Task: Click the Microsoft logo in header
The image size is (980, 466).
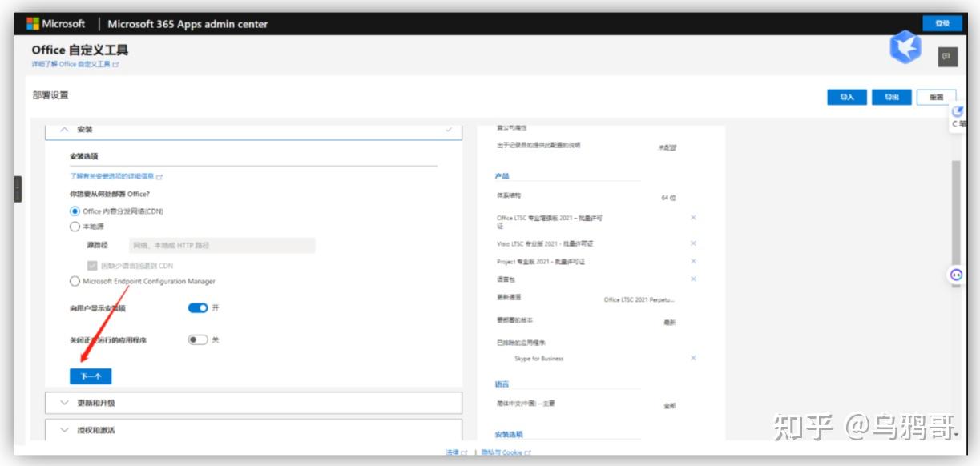Action: pyautogui.click(x=56, y=24)
